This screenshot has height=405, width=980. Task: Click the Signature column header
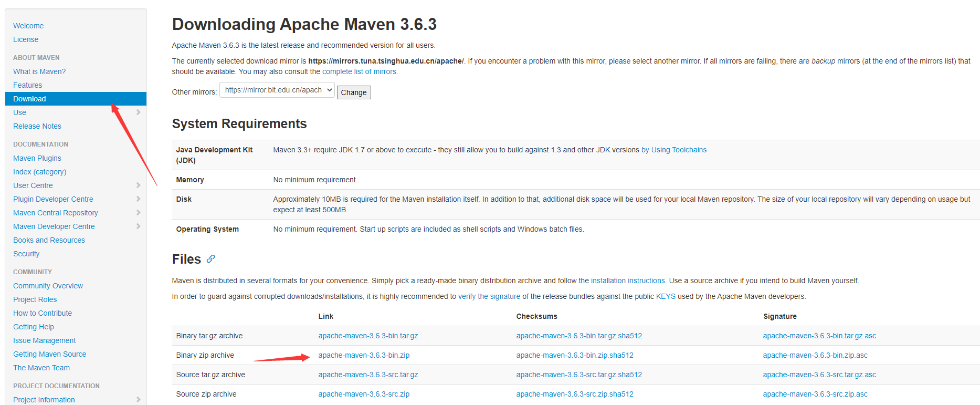(x=780, y=316)
